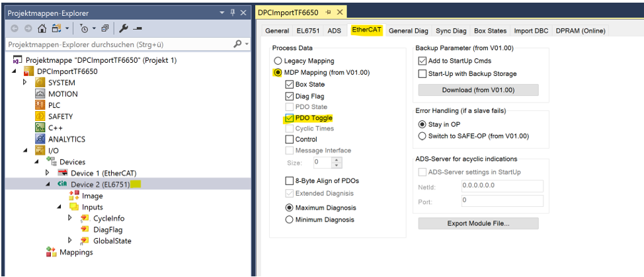Click the Download (from V01.00) button
Screen dimensions: 644x277
478,90
